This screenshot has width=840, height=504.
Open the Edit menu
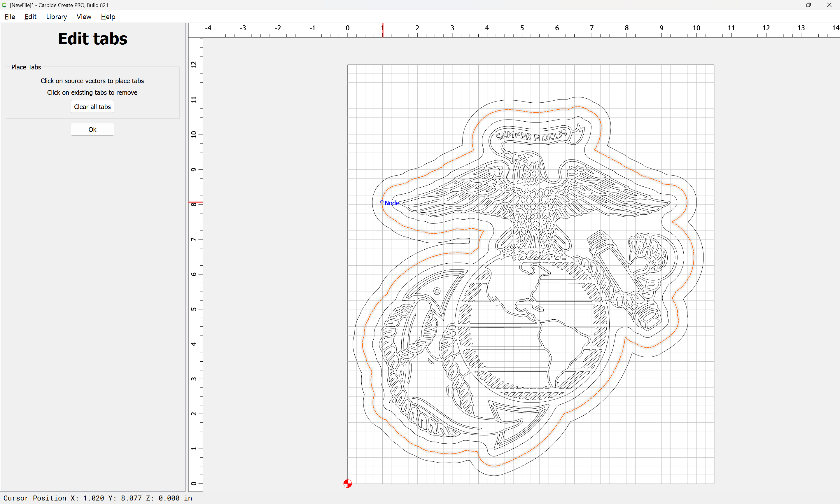click(30, 17)
